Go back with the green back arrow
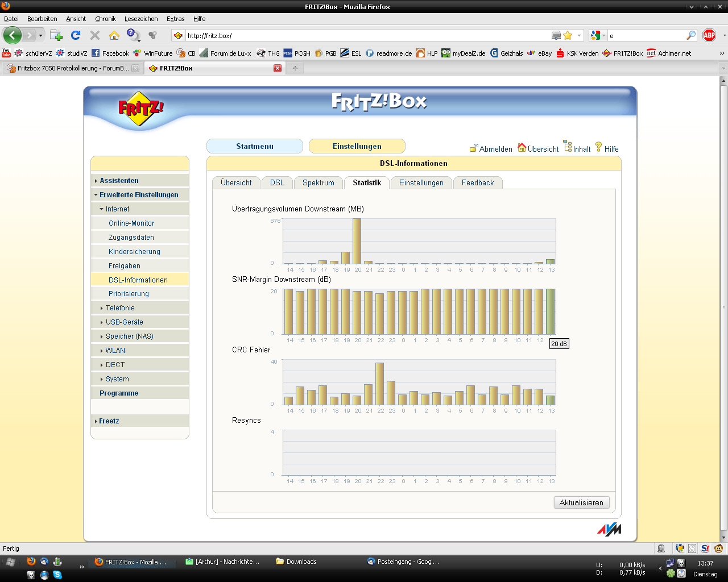Screen dimensions: 728x582 tap(13, 35)
